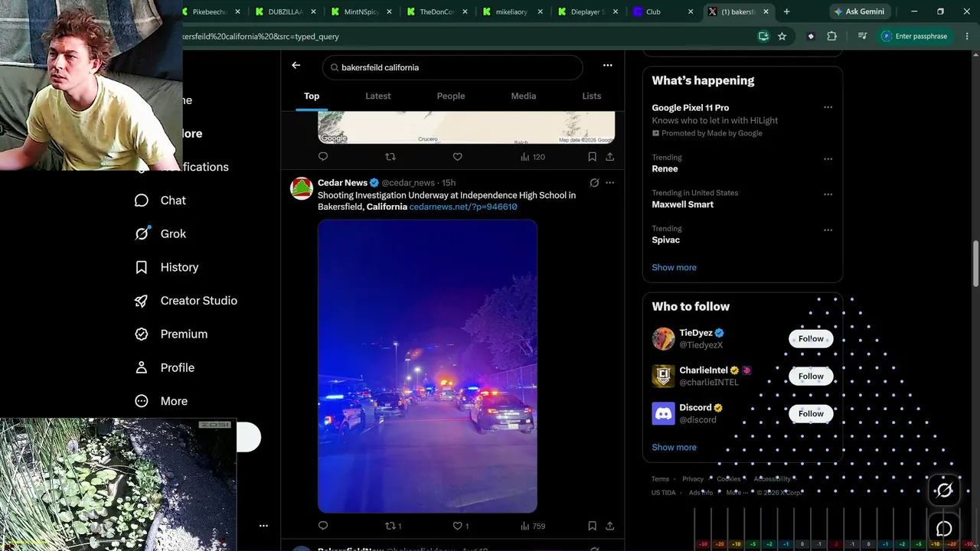Go back using the X back arrow
The image size is (980, 551).
296,66
